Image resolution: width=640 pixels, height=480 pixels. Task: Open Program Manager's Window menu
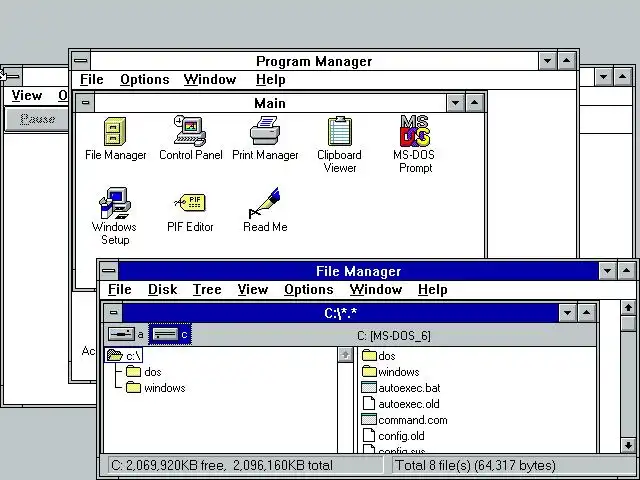(x=210, y=80)
